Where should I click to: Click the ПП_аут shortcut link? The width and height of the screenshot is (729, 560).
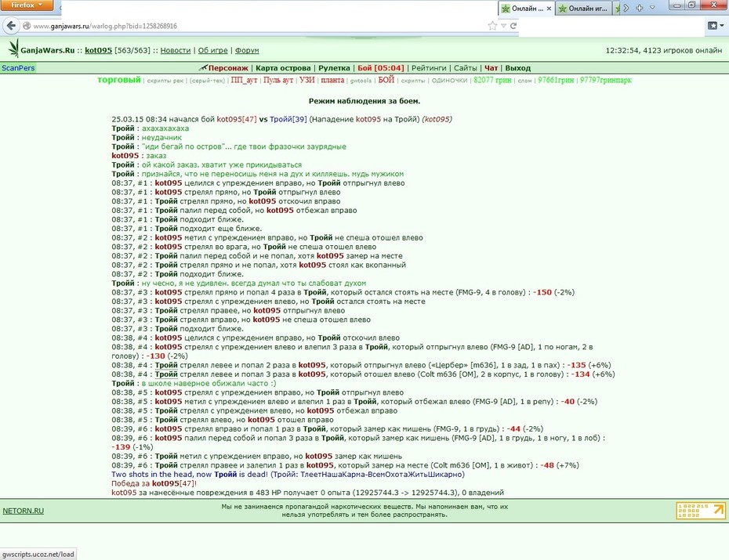tap(244, 81)
